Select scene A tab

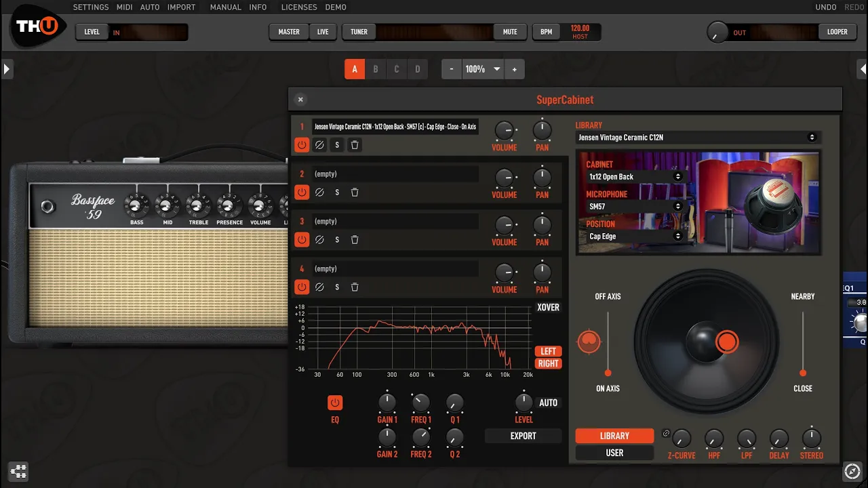coord(355,69)
